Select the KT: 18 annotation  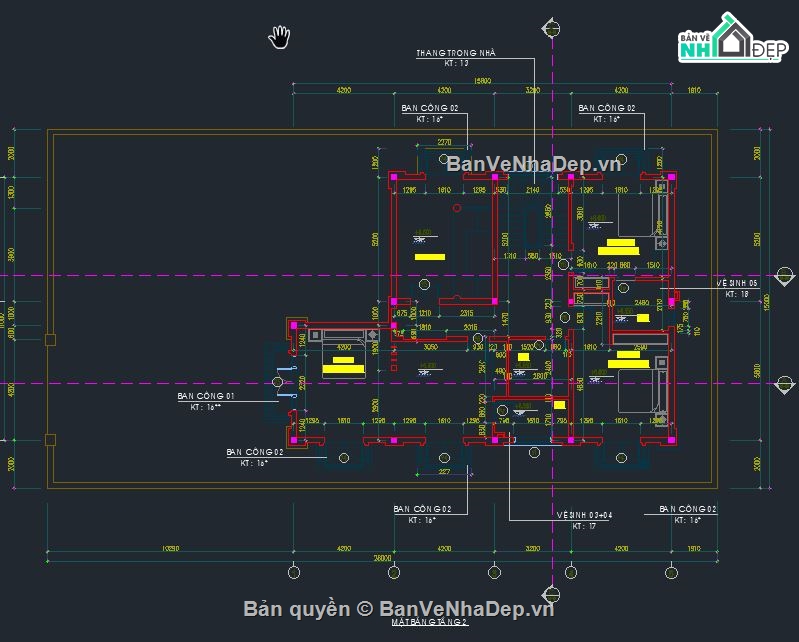[737, 295]
